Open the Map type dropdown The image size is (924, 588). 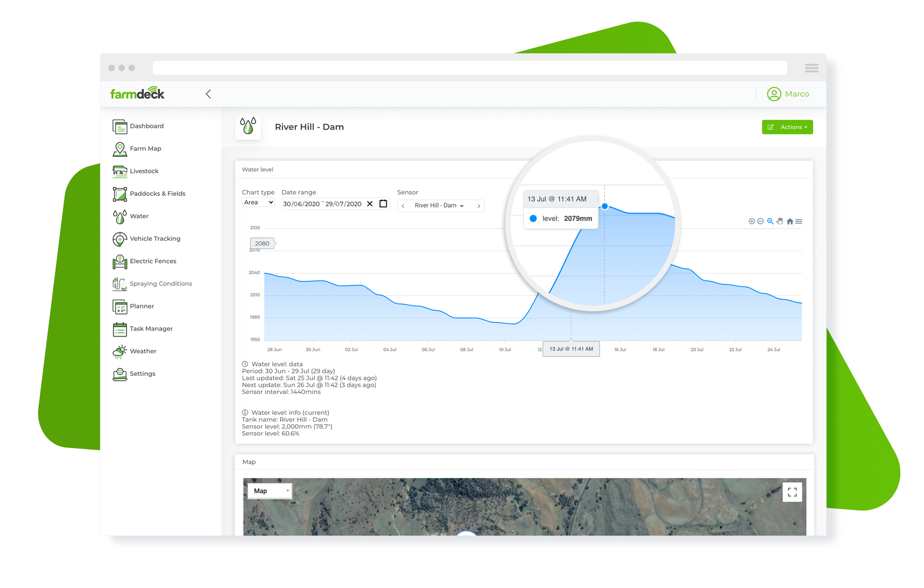tap(270, 491)
